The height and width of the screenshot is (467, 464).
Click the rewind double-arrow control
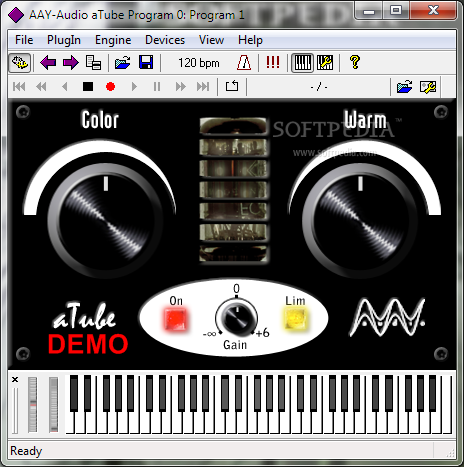click(x=41, y=87)
